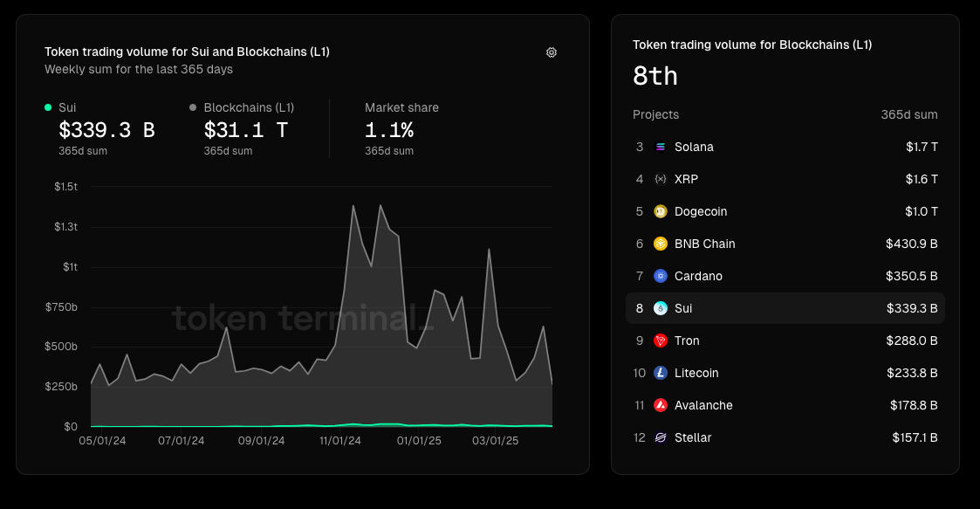The image size is (980, 509).
Task: Click the 8th rank heading
Action: 655,76
